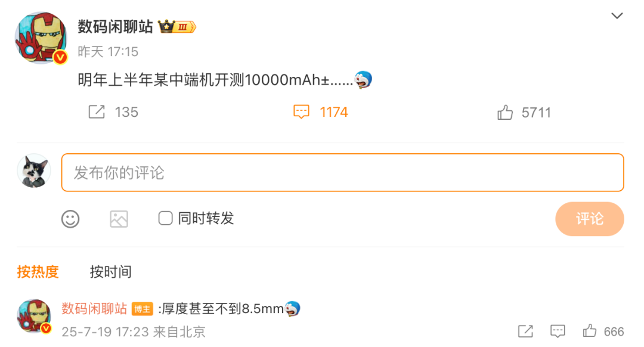Expand the post options chevron at top right
The width and height of the screenshot is (644, 347).
coord(617,16)
